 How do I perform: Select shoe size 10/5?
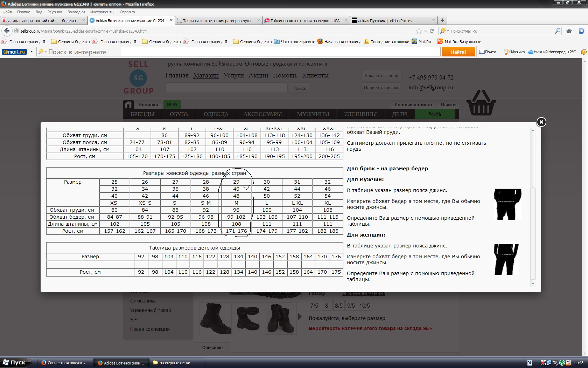coord(364,306)
